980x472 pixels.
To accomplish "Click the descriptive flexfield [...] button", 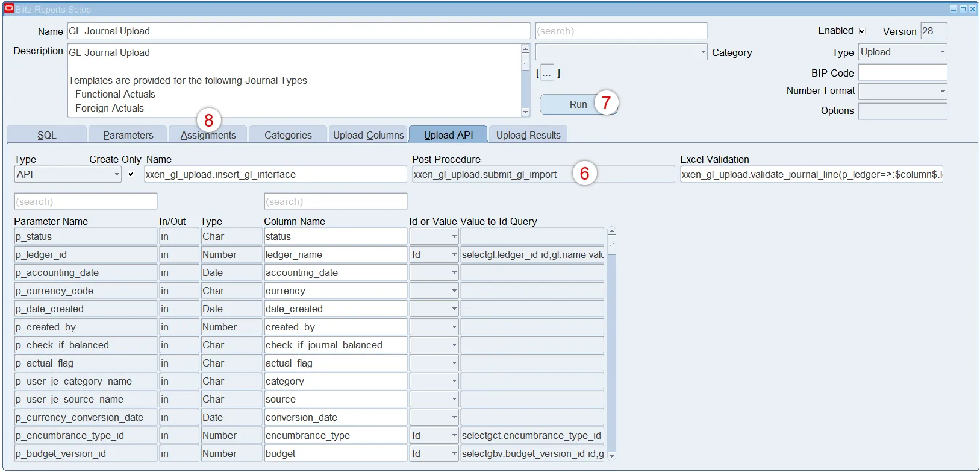I will pyautogui.click(x=548, y=73).
